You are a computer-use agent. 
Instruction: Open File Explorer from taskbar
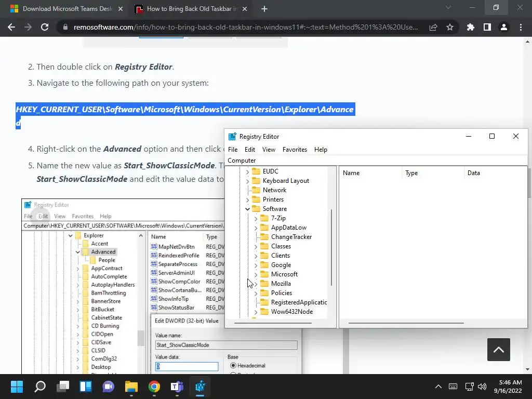[131, 387]
